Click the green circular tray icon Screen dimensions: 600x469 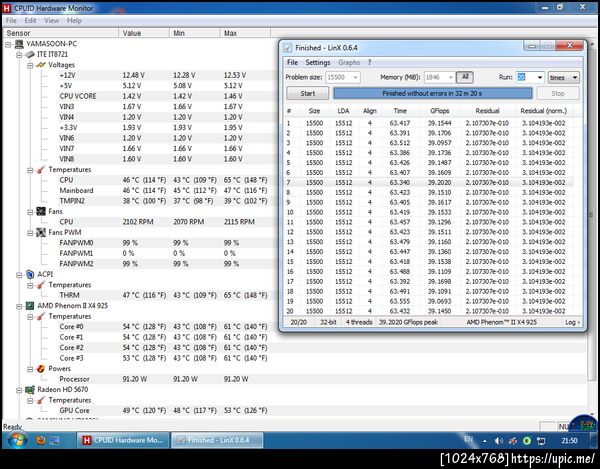pyautogui.click(x=527, y=441)
